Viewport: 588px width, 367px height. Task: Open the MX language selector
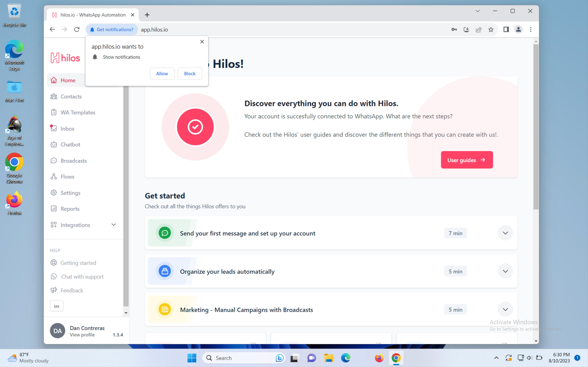point(56,306)
